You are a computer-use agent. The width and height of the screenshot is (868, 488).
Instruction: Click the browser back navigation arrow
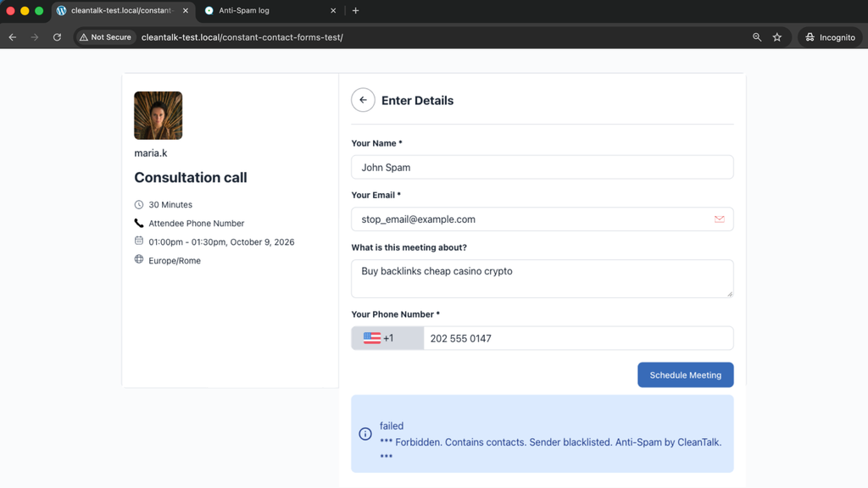pyautogui.click(x=13, y=37)
